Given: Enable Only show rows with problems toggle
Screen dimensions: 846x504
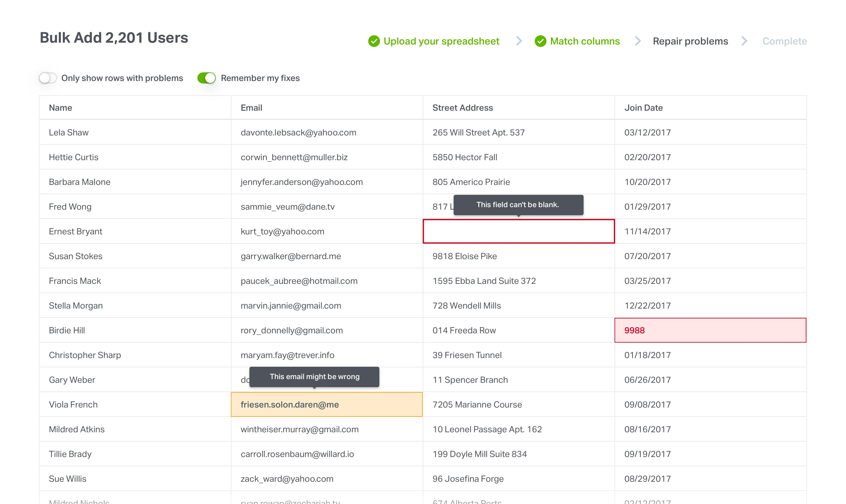Looking at the screenshot, I should [48, 78].
